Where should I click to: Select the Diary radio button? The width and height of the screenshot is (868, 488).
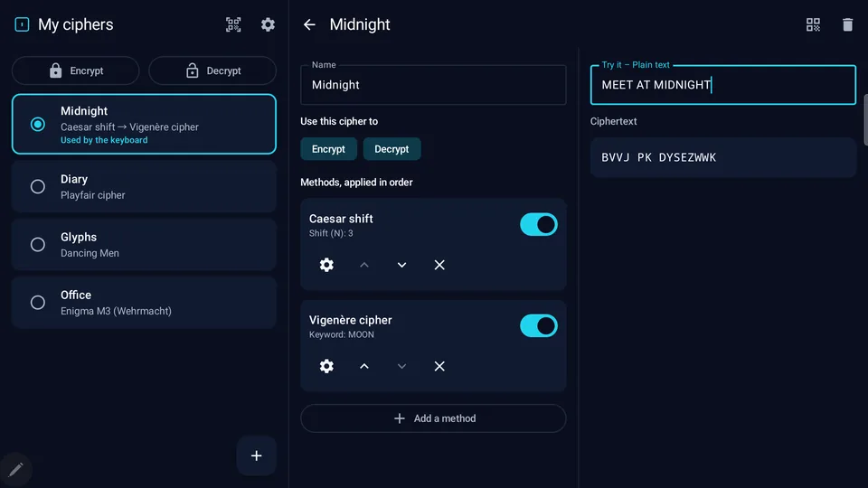pos(38,186)
